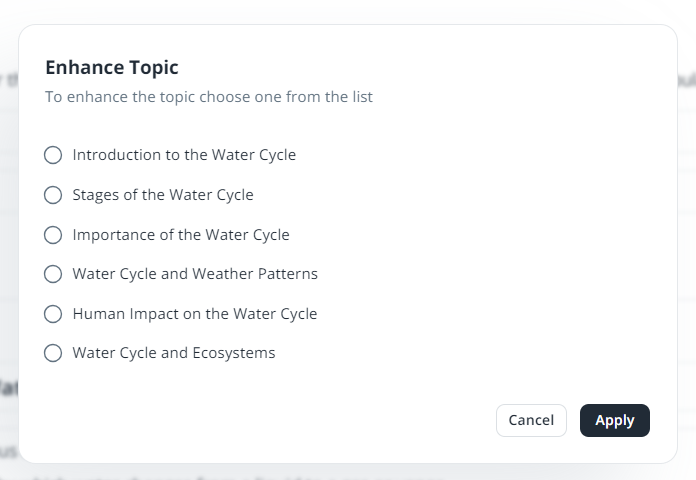The height and width of the screenshot is (480, 696).
Task: Choose Human Impact on the Water Cycle radio button
Action: tap(53, 314)
